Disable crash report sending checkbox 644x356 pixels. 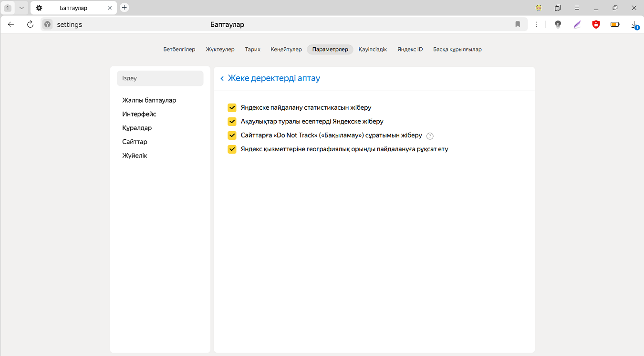(232, 122)
